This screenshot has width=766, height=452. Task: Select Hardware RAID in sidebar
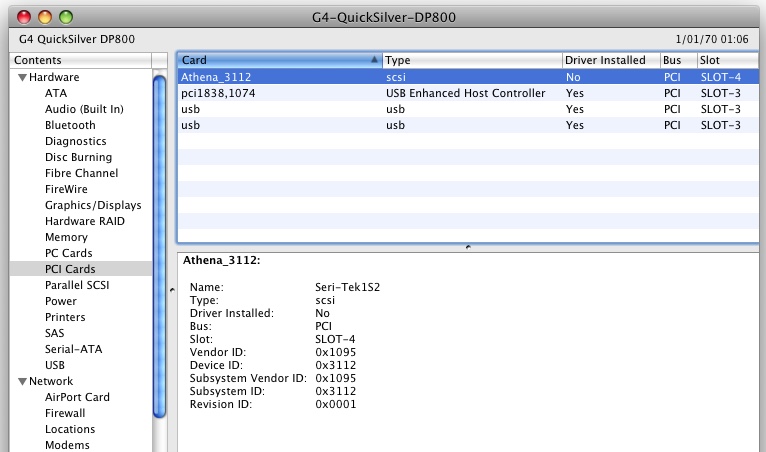[85, 221]
